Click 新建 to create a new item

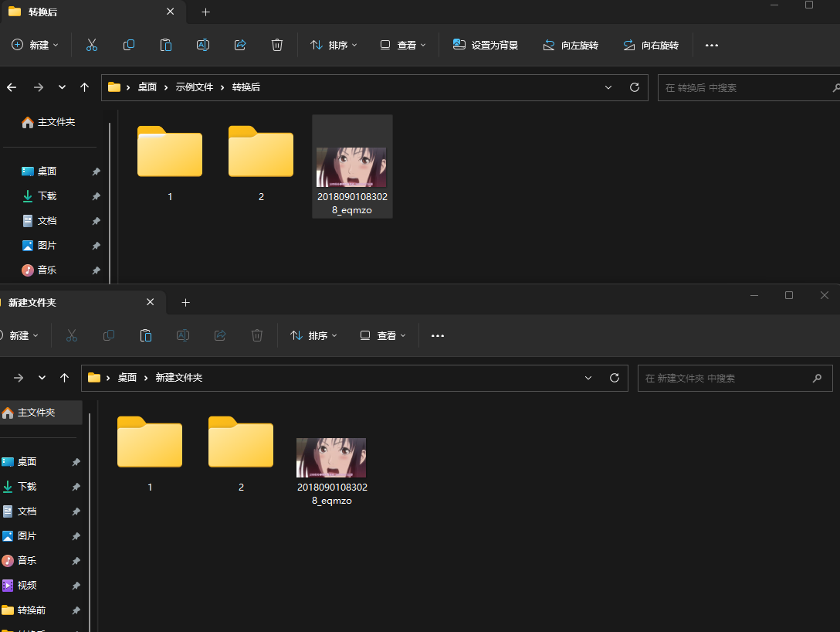pyautogui.click(x=34, y=45)
